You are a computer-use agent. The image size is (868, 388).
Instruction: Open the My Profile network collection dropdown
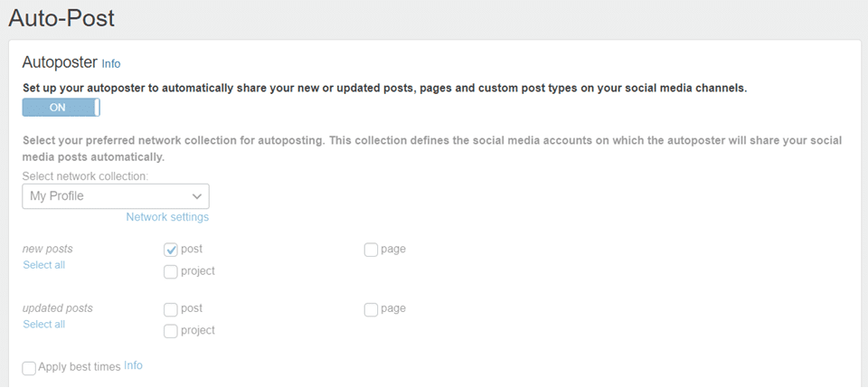(115, 196)
